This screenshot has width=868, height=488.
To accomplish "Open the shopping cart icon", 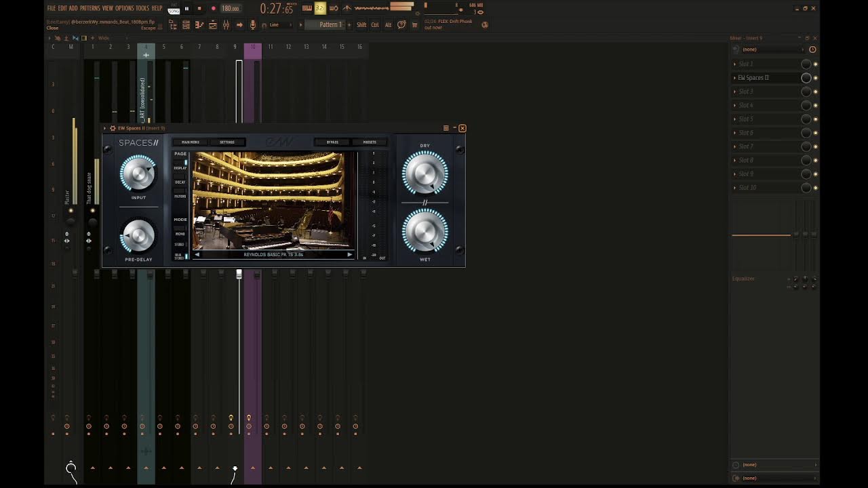I will (414, 25).
